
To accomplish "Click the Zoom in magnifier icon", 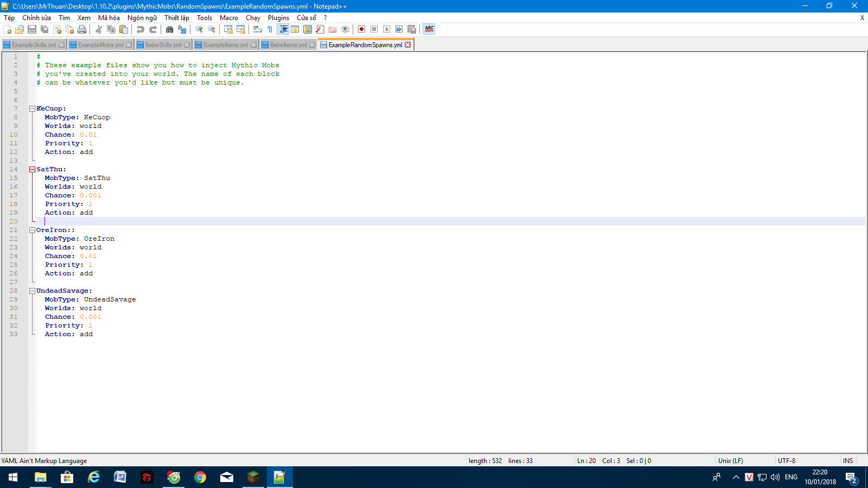I will point(199,29).
